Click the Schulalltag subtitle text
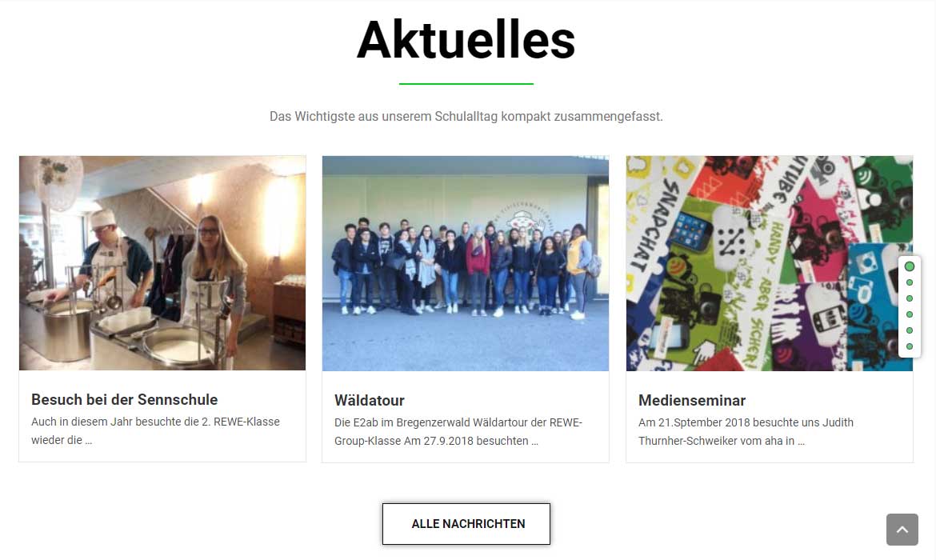Viewport: 936px width, 560px height. 466,117
